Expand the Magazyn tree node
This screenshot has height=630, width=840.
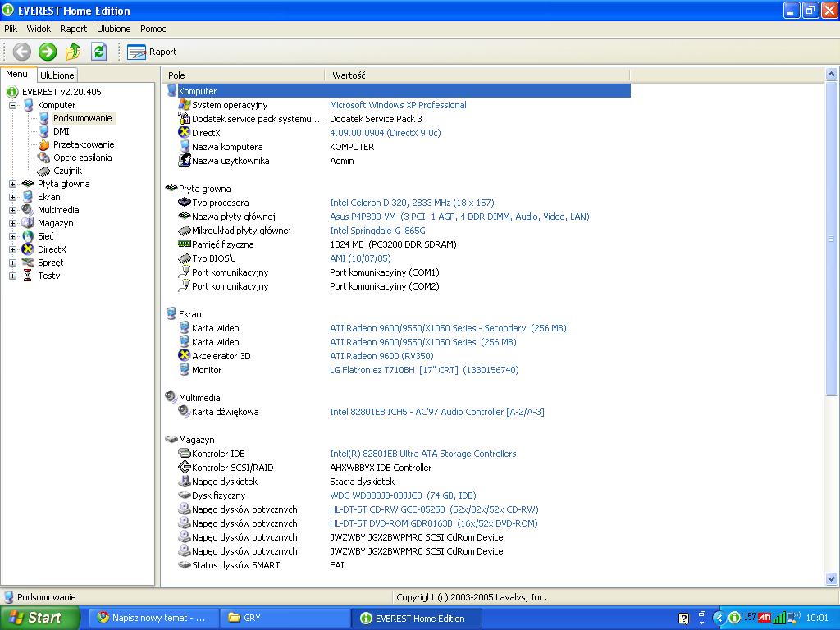[x=12, y=223]
